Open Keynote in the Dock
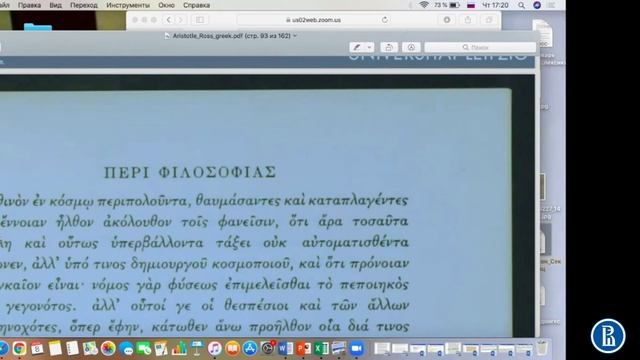Viewport: 640px width, 360px height. click(x=197, y=348)
